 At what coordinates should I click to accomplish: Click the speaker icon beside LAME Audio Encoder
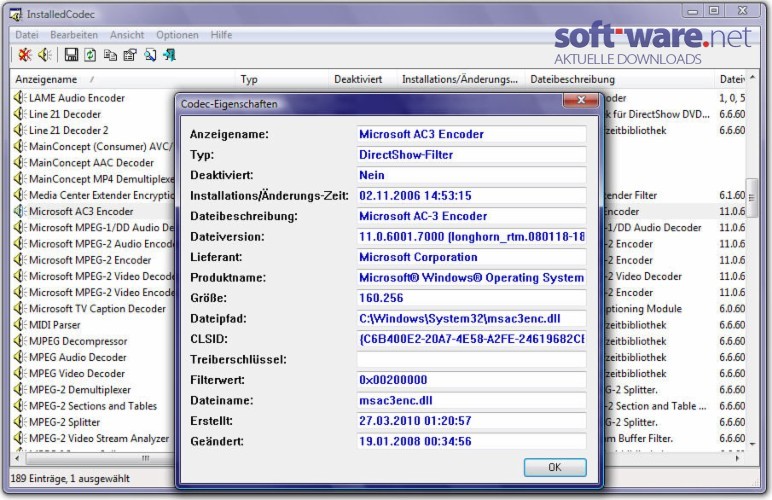[20, 97]
